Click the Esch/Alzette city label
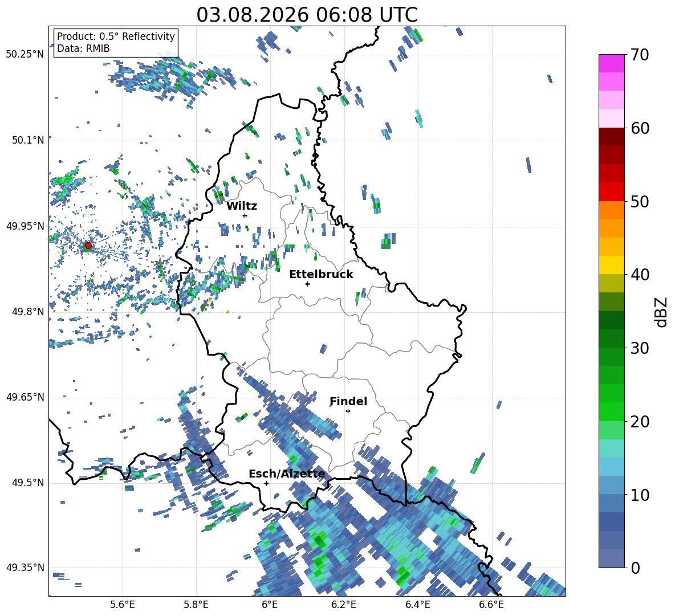Image resolution: width=675 pixels, height=616 pixels. tap(287, 474)
